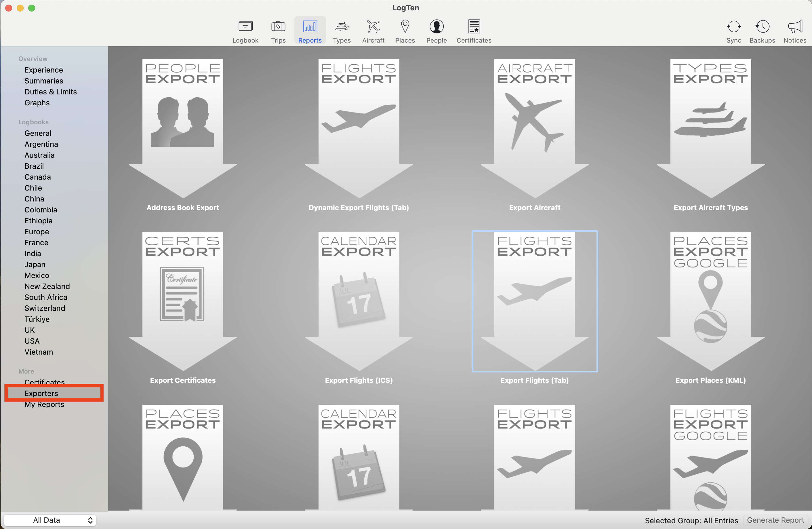Select the Switzerland logbook
Viewport: 812px width, 529px height.
click(x=45, y=308)
